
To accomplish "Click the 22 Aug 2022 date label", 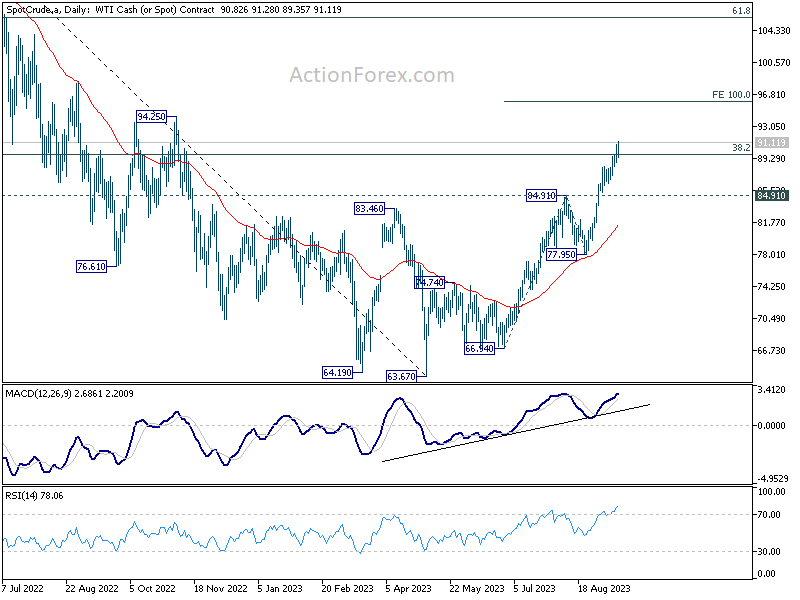I will 92,588.
